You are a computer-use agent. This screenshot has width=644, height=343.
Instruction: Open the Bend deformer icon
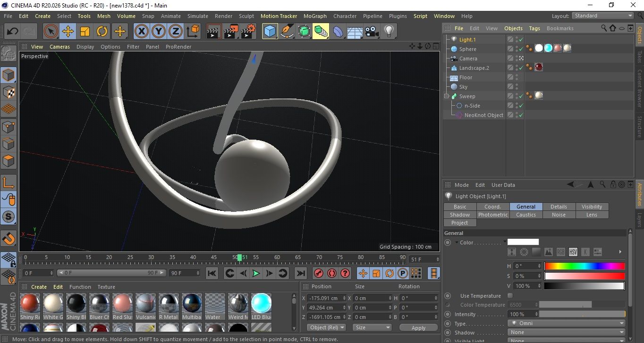[x=338, y=32]
